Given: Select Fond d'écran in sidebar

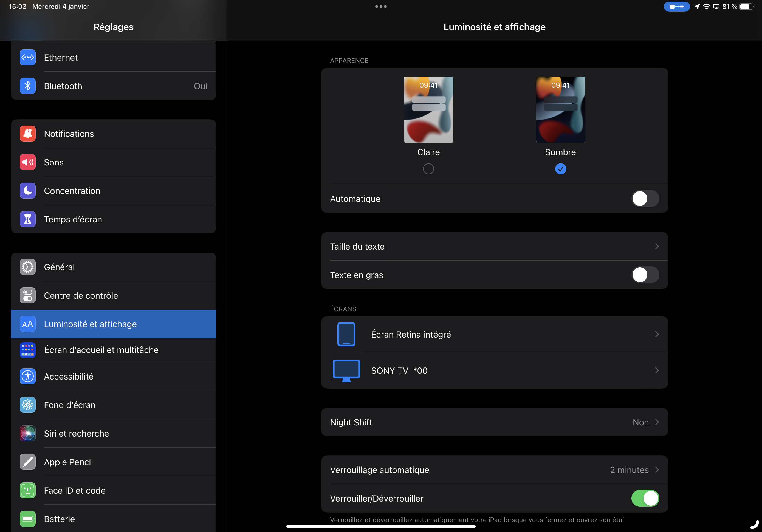Looking at the screenshot, I should click(70, 405).
